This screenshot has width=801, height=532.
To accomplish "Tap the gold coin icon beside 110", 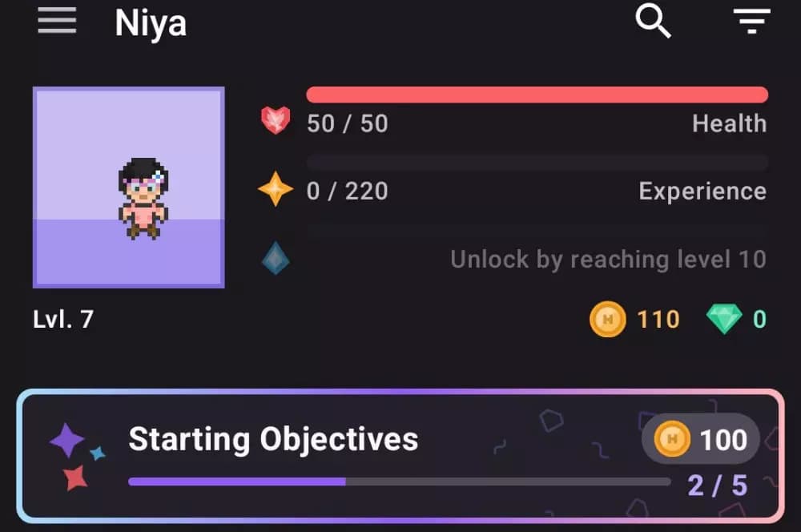I will click(x=607, y=320).
